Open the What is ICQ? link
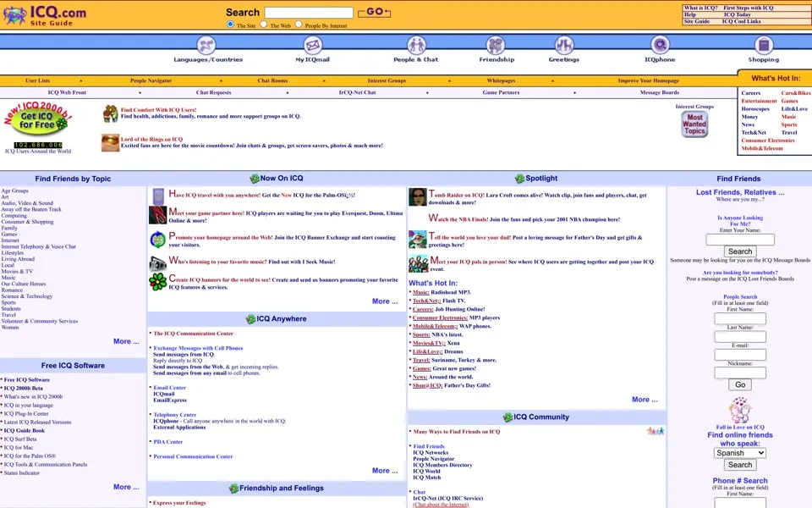This screenshot has width=812, height=508. pos(700,8)
